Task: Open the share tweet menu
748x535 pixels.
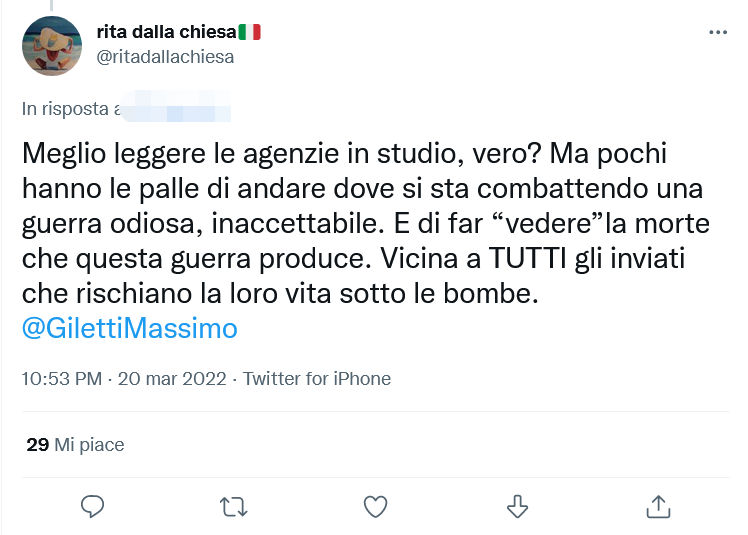Action: pyautogui.click(x=658, y=507)
